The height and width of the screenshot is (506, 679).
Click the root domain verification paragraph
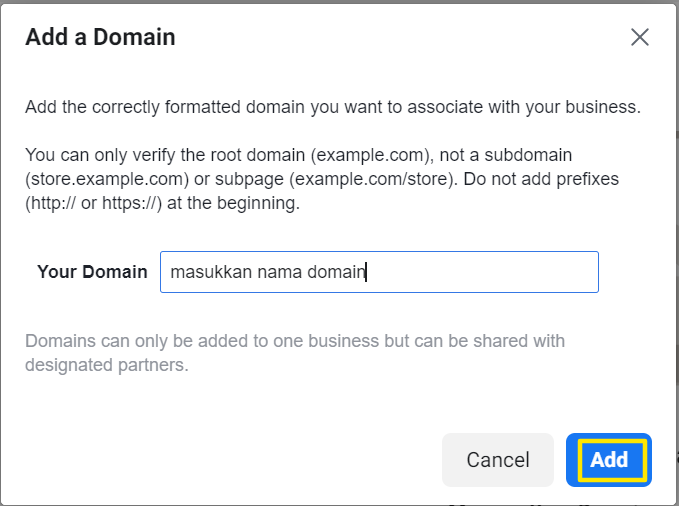[x=322, y=179]
